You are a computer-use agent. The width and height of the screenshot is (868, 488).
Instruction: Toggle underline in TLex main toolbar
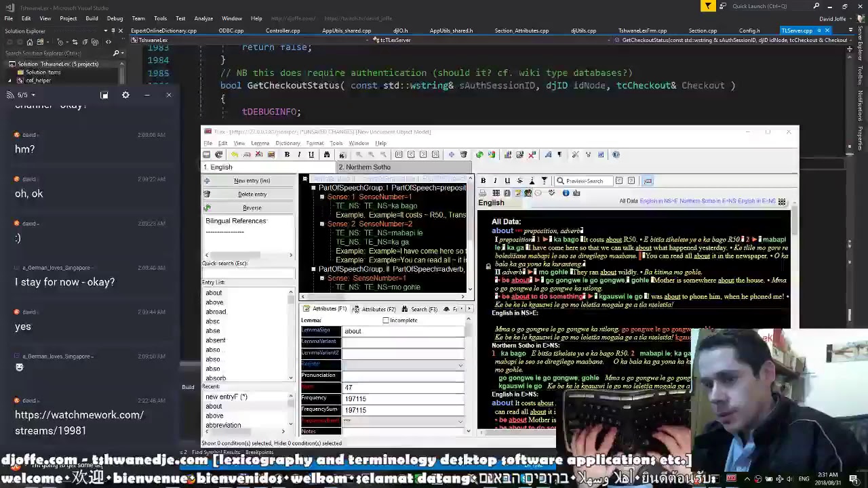[x=311, y=155]
